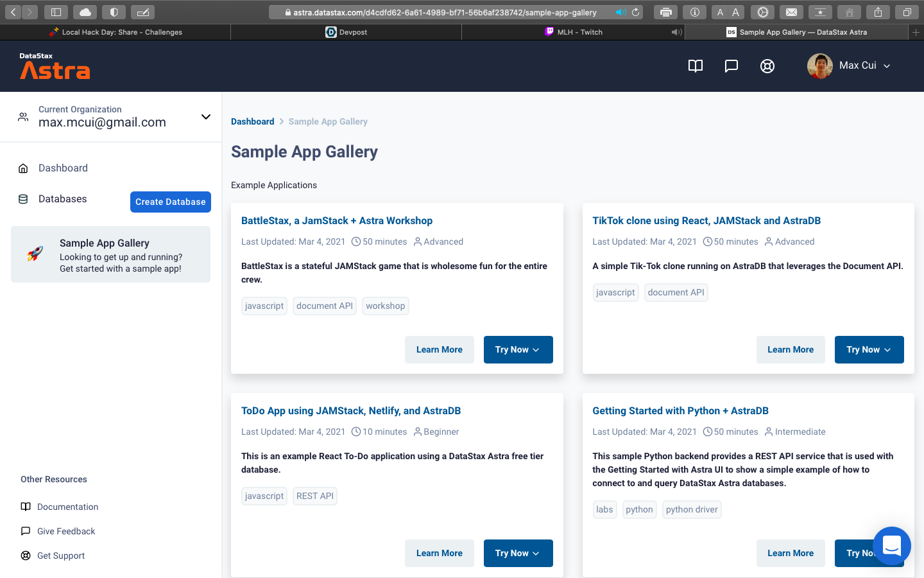The height and width of the screenshot is (578, 924).
Task: Open Get Support link
Action: (x=61, y=556)
